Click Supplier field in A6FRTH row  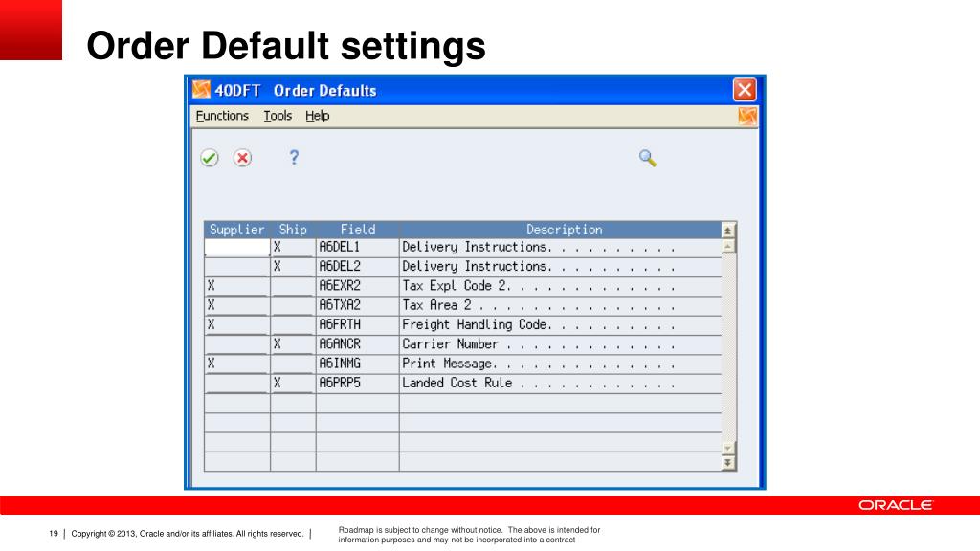pyautogui.click(x=237, y=325)
